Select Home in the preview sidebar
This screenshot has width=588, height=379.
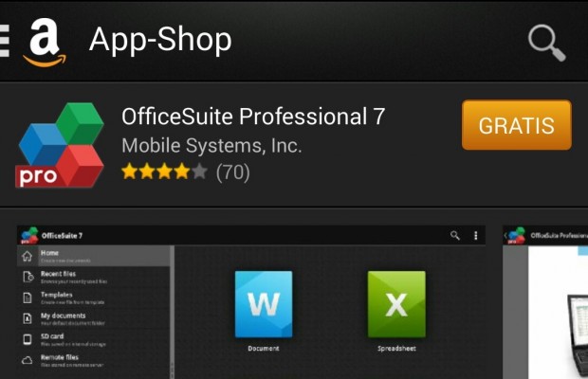[93, 256]
